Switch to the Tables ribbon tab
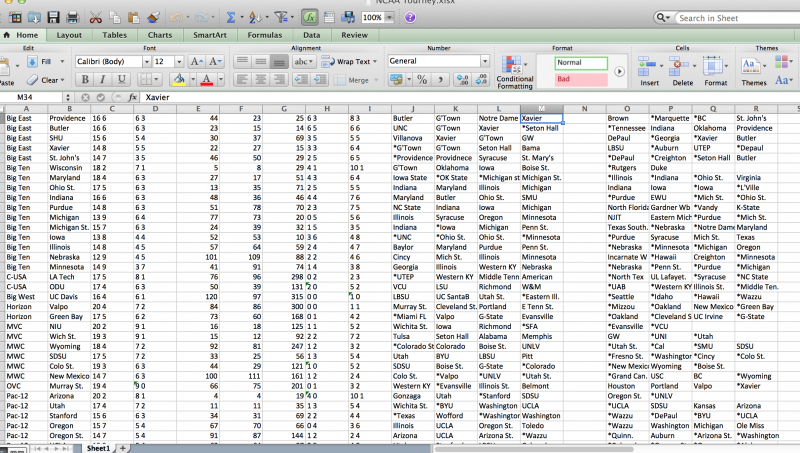Viewport: 800px width, 453px height. tap(114, 35)
